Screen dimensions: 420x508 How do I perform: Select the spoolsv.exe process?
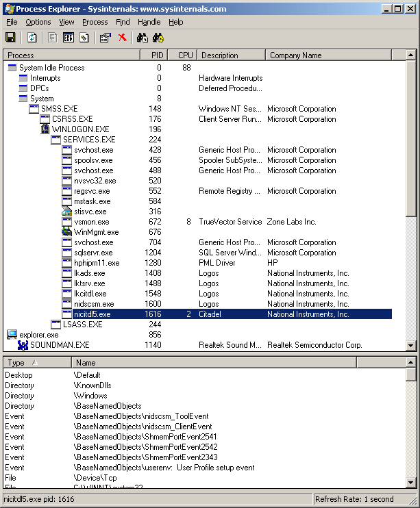[93, 160]
